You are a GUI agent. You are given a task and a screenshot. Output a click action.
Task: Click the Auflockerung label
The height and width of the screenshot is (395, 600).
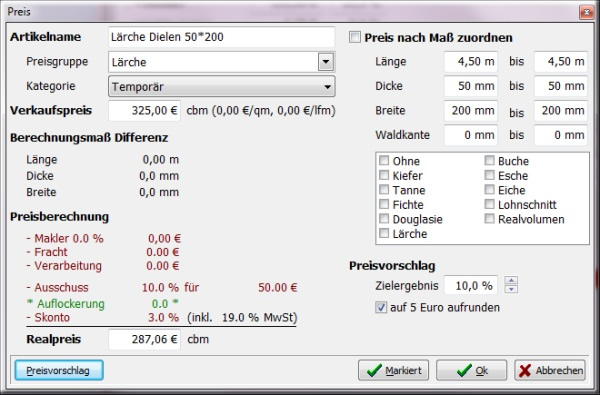[x=71, y=304]
